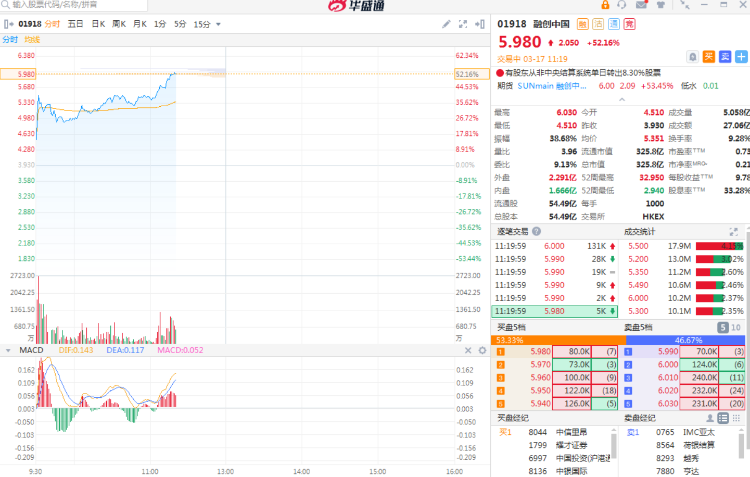Viewport: 750px width, 477px height.
Task: Expand the 成交统计 panel to full view
Action: 733,232
